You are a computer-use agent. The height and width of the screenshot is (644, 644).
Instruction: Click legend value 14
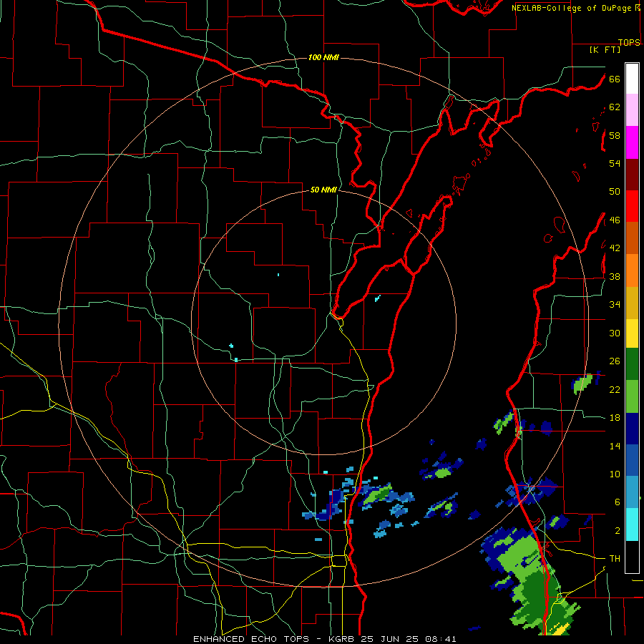tap(615, 446)
